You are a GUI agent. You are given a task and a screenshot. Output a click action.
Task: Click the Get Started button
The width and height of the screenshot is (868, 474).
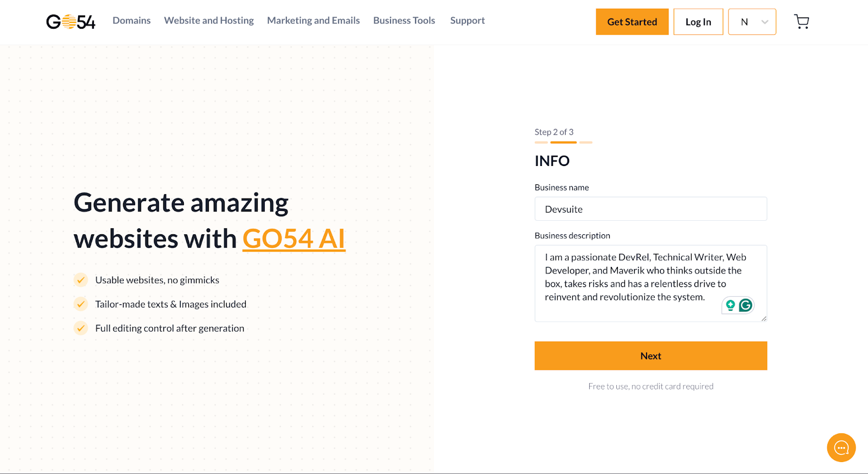pyautogui.click(x=632, y=22)
